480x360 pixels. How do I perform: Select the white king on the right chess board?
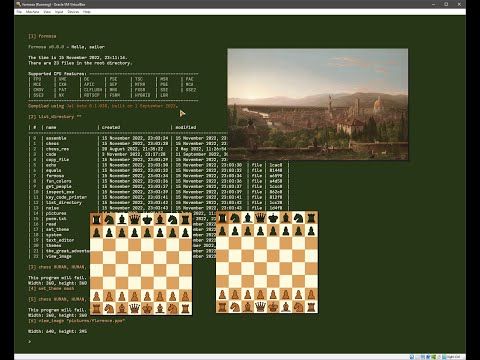(273, 307)
